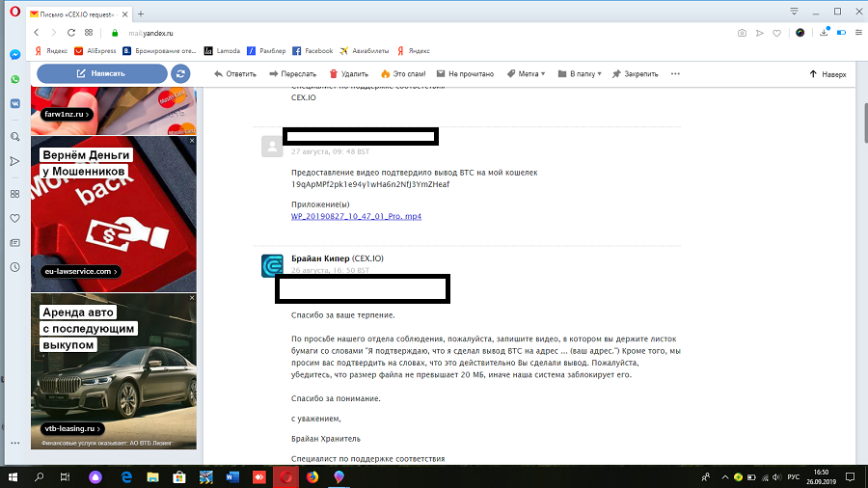The height and width of the screenshot is (488, 868).
Task: Open vtb-leasing.ru ad link
Action: pyautogui.click(x=72, y=428)
